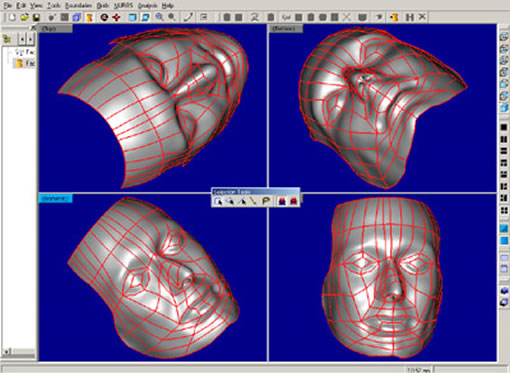Screen dimensions: 510x373
Task: Click the toolbar icon with orange object and black dot
Action: [x=394, y=17]
